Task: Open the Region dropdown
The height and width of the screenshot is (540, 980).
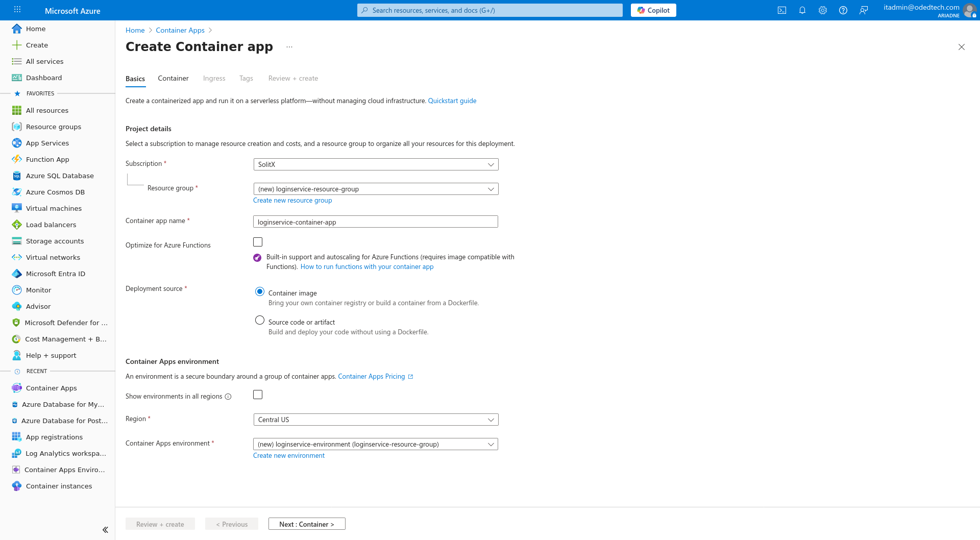Action: coord(376,420)
